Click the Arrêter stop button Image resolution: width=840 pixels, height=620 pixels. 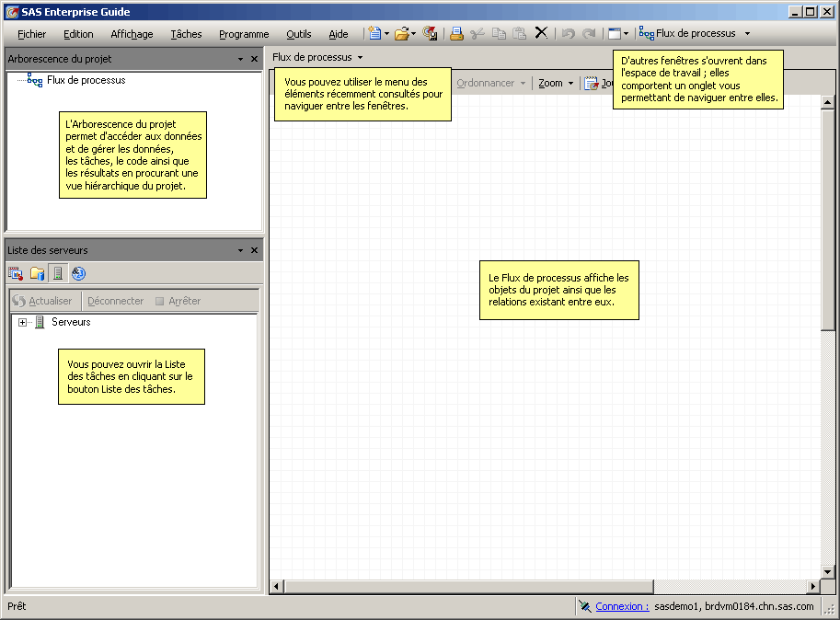click(x=178, y=301)
